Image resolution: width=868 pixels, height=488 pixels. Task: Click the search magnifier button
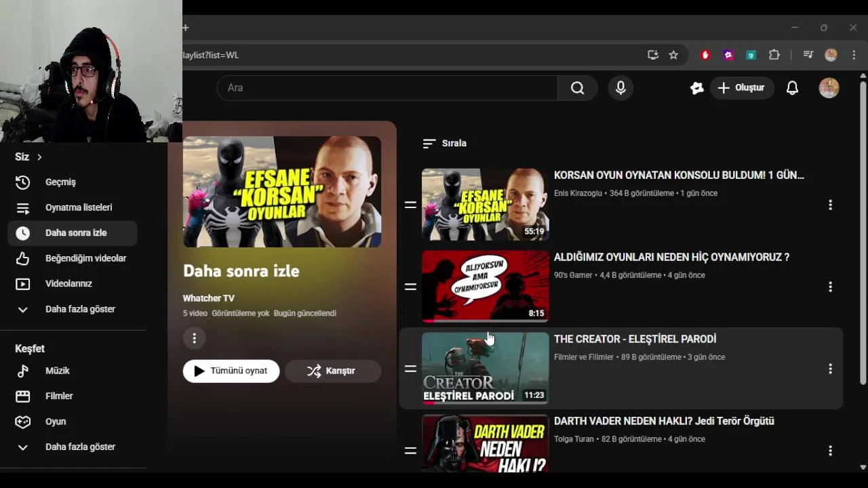click(577, 88)
